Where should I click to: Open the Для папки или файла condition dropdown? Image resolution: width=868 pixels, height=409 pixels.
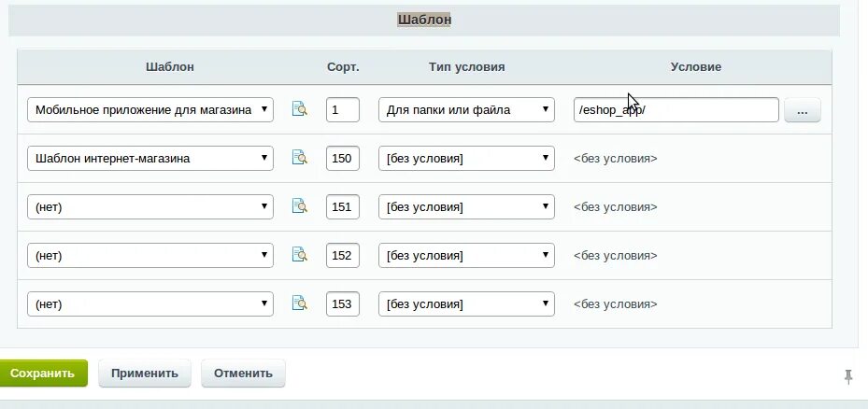tap(466, 109)
